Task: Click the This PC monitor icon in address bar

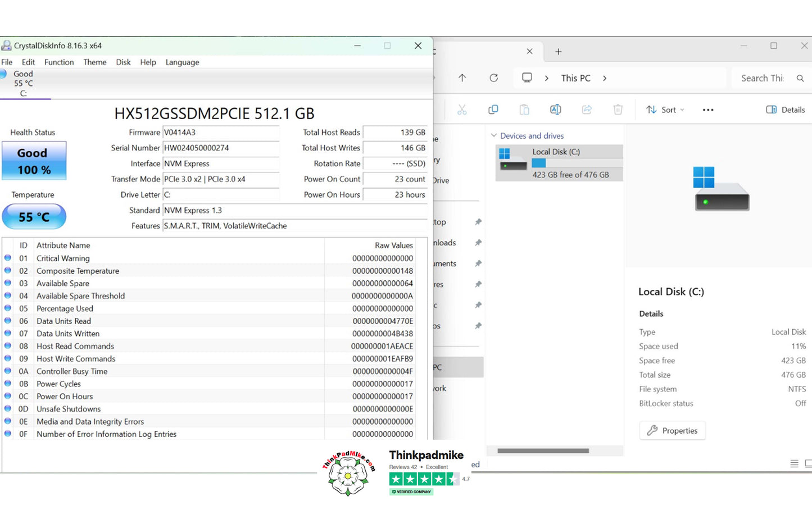Action: [527, 78]
